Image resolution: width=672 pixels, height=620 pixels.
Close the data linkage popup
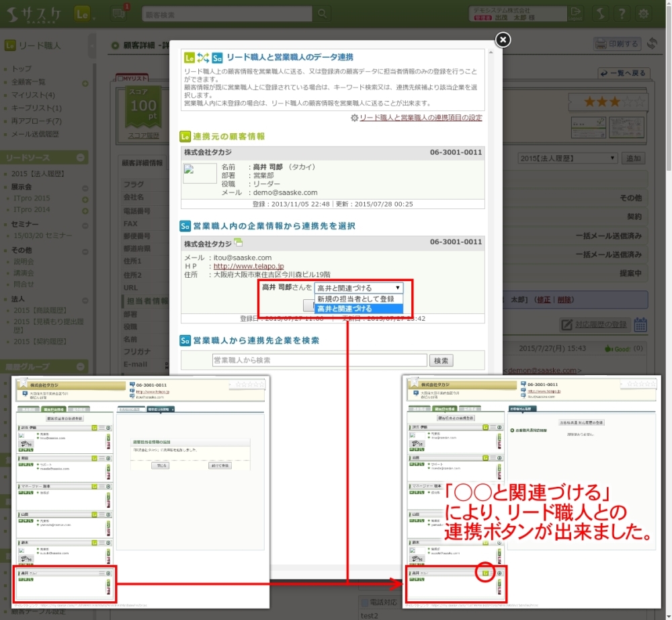pos(502,40)
